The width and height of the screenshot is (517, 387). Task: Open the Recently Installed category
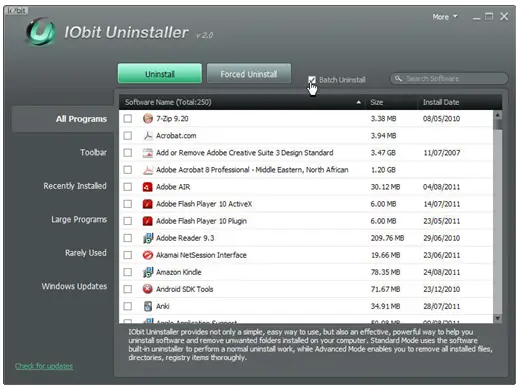click(75, 186)
